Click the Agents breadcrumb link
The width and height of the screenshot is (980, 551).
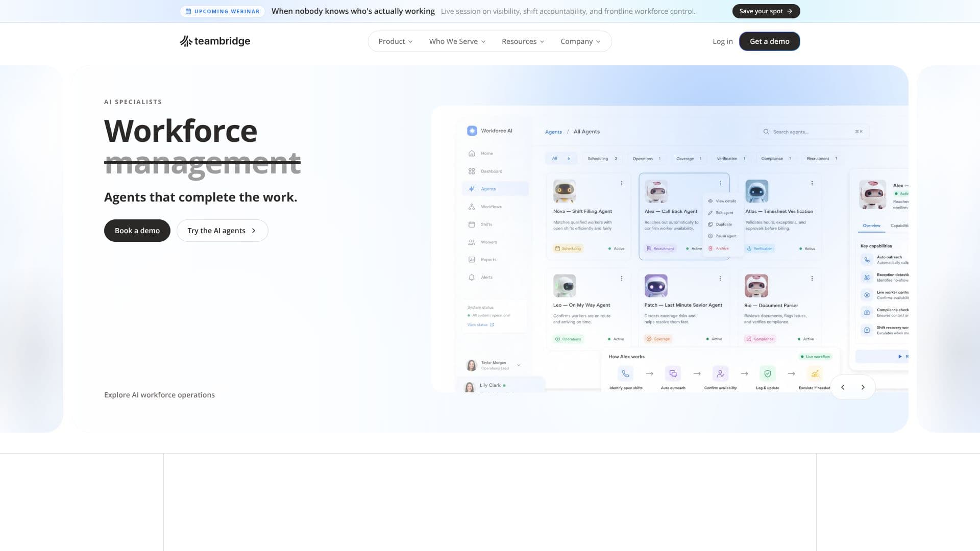click(553, 132)
